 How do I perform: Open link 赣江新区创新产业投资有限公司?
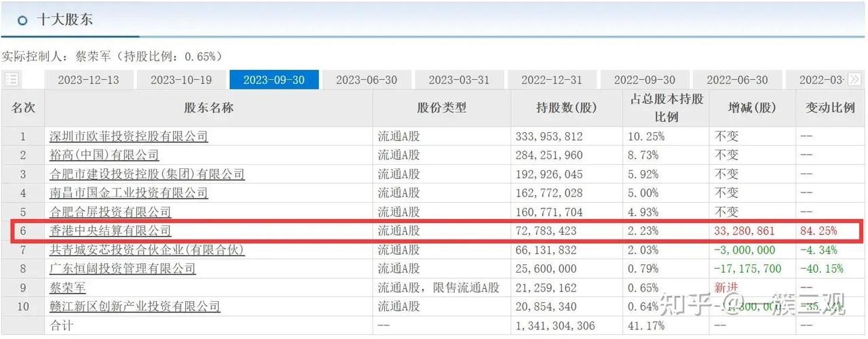pyautogui.click(x=135, y=306)
